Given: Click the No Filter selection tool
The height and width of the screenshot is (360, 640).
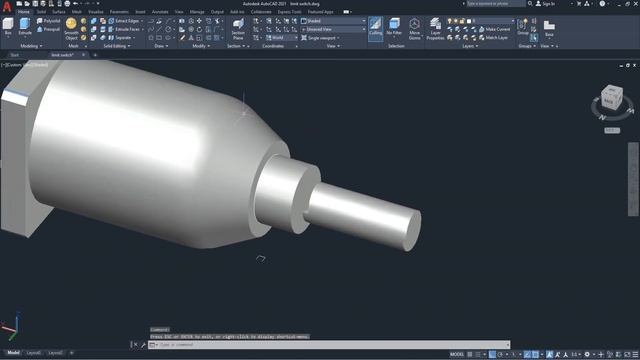Looking at the screenshot, I should (x=394, y=27).
